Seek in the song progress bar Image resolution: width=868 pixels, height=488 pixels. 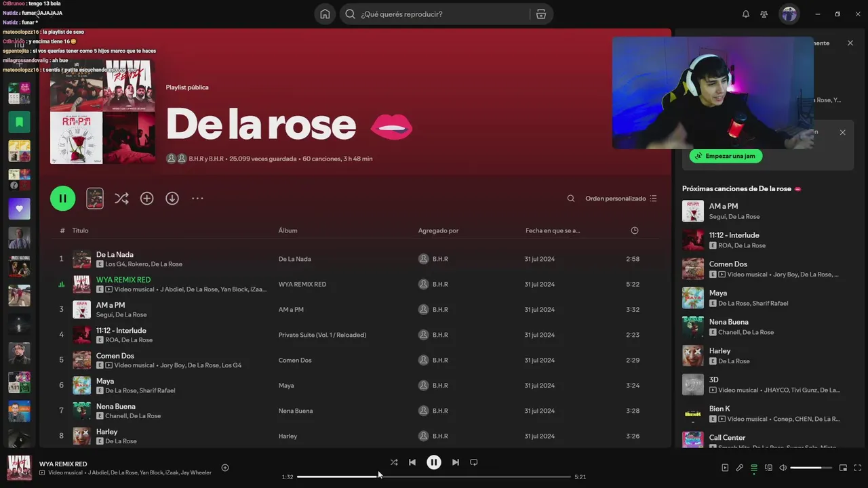point(434,476)
